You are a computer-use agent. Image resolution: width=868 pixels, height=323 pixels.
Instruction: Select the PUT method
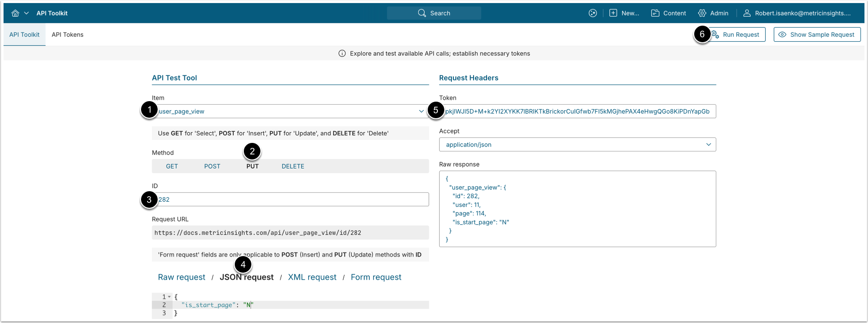tap(252, 167)
